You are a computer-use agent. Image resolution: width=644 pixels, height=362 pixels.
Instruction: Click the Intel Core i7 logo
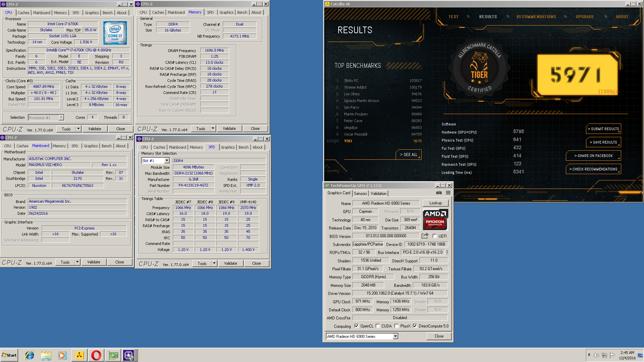click(115, 33)
